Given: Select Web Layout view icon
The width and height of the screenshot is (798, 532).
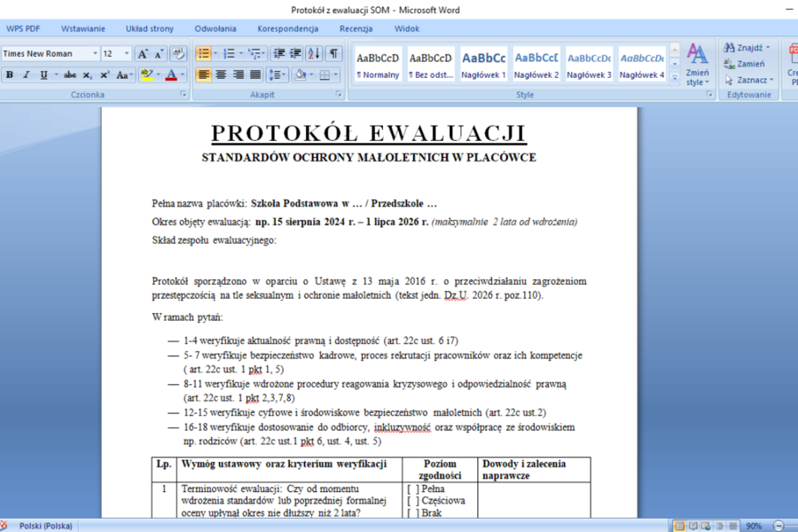Looking at the screenshot, I should 707,526.
